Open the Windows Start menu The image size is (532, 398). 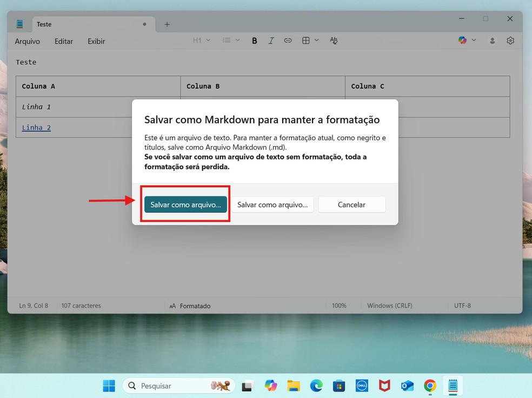[x=109, y=386]
